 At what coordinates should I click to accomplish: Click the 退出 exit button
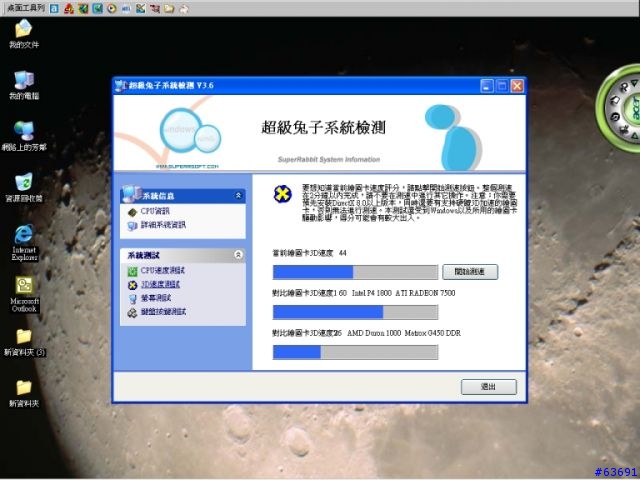[x=489, y=387]
